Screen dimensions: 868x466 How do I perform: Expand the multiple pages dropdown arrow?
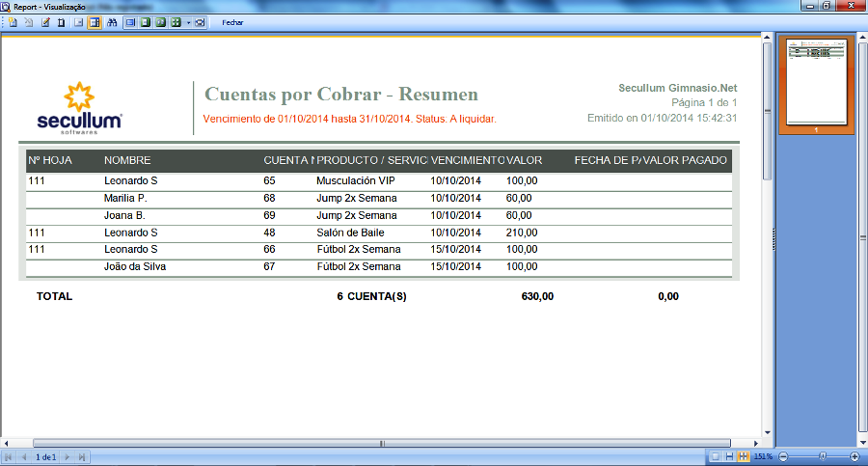[188, 23]
